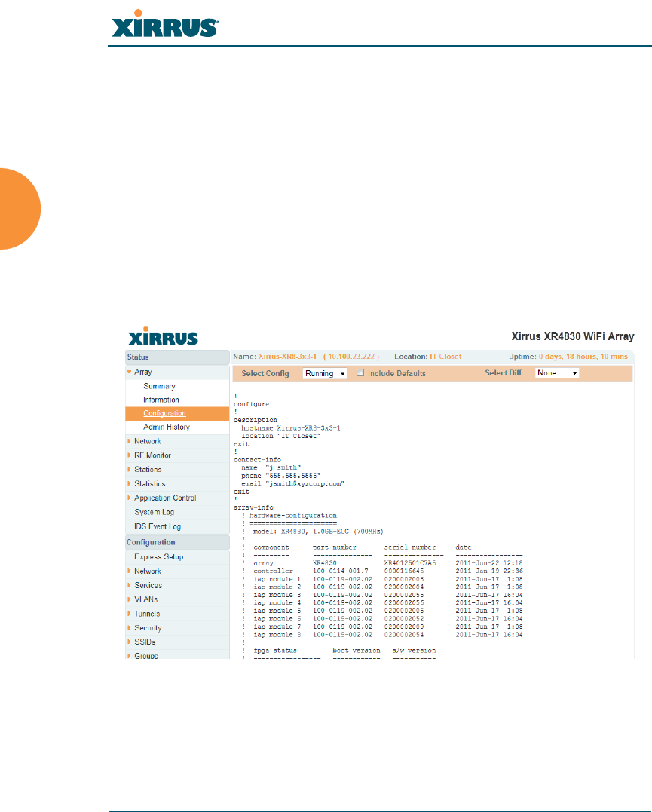Click the Status section header
652x812 pixels.
(177, 357)
